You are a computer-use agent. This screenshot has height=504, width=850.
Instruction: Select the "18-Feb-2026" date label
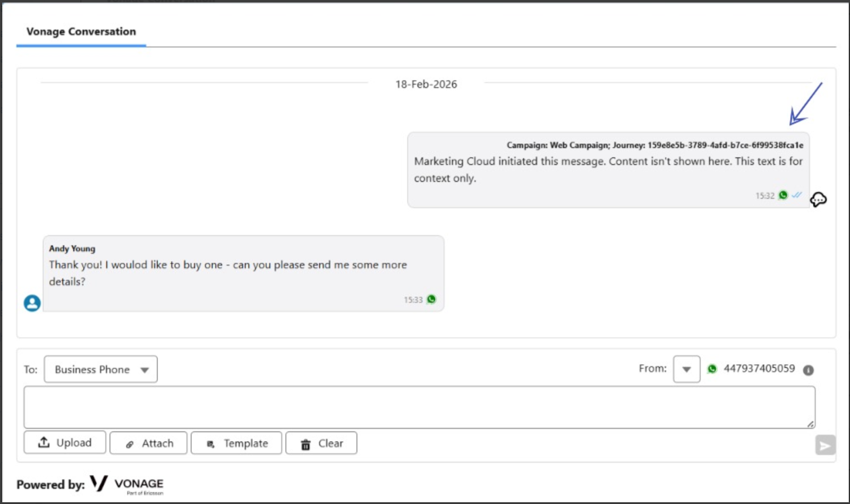pos(426,84)
